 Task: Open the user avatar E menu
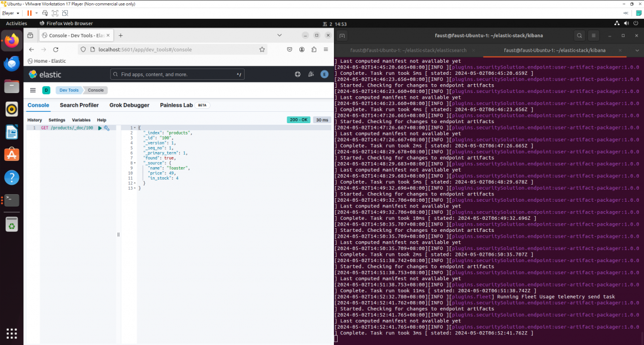[x=325, y=74]
